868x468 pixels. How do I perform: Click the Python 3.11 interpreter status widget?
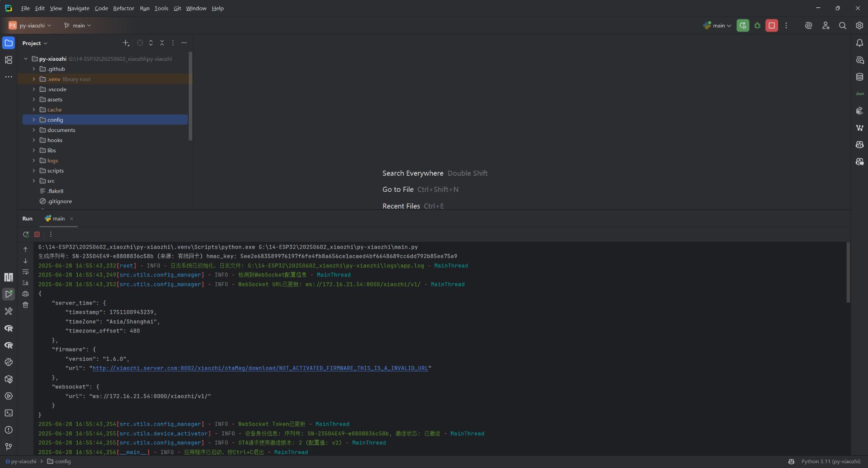[x=830, y=461]
